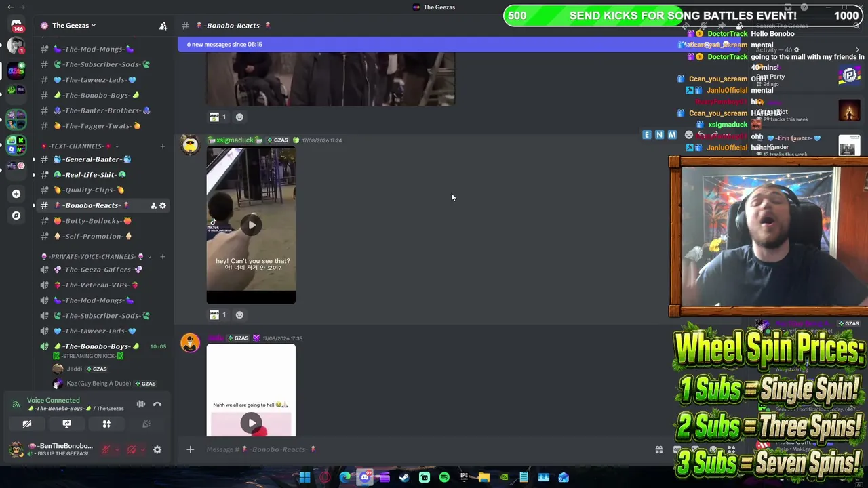Play the 'going to hell' video

(x=252, y=424)
